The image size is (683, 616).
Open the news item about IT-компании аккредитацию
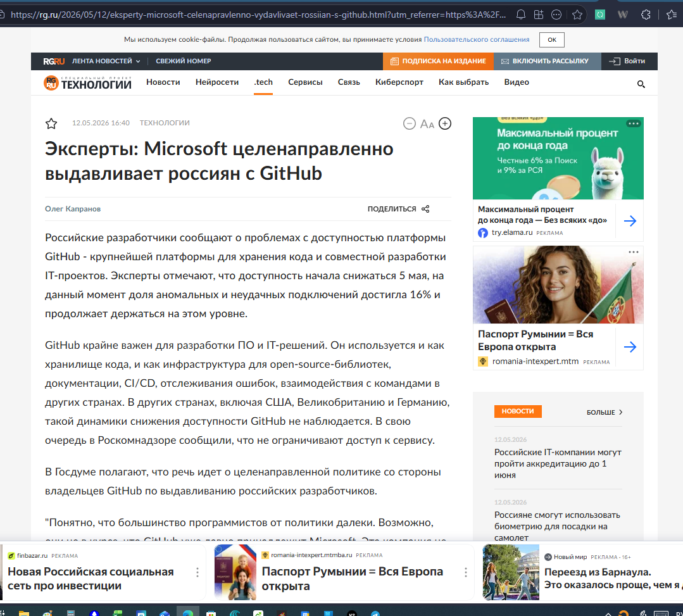click(x=558, y=463)
